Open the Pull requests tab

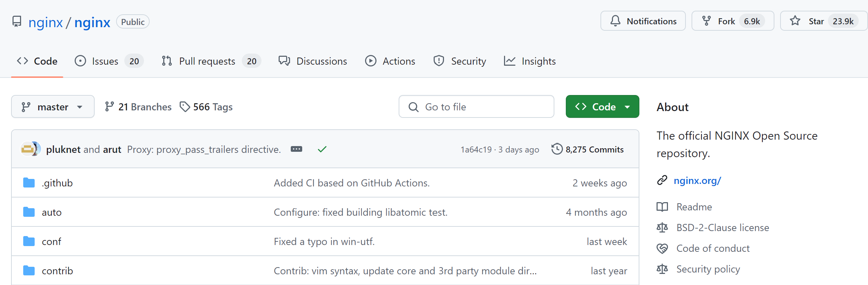point(207,61)
